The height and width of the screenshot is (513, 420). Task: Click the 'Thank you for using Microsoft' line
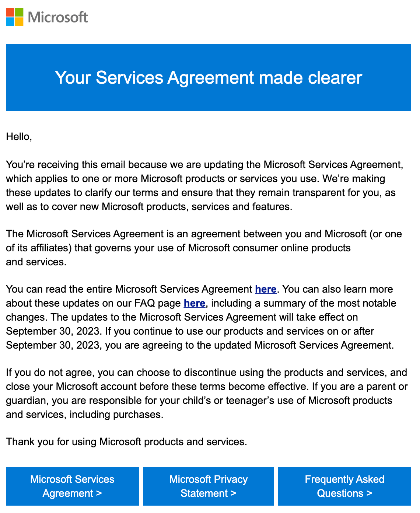[x=126, y=442]
